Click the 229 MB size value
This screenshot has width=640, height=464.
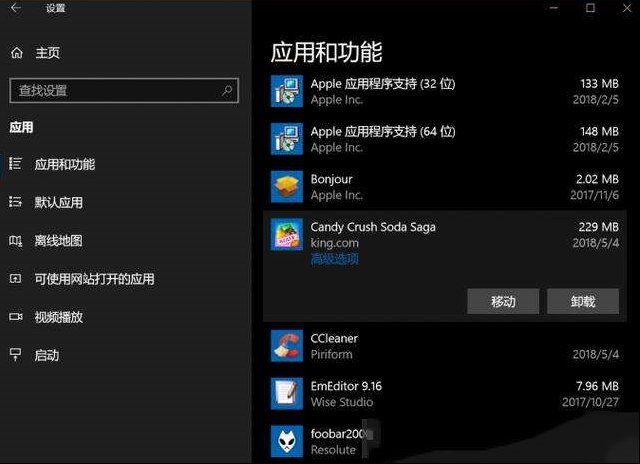[598, 227]
